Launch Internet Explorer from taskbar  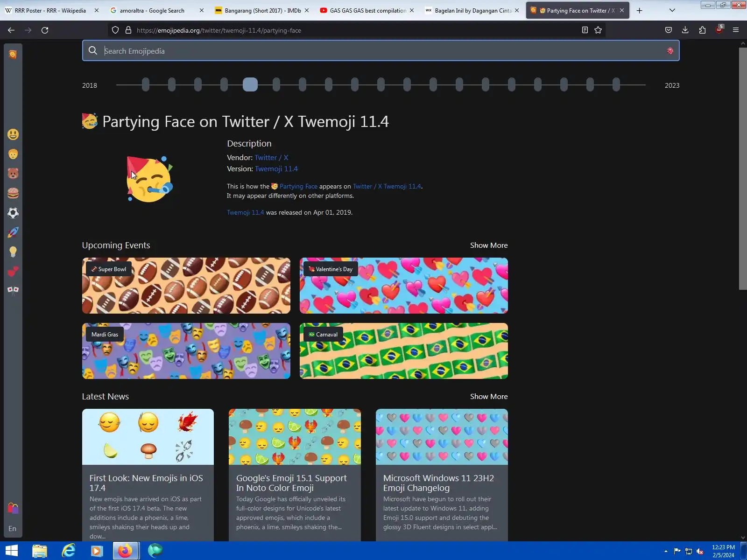(x=69, y=551)
